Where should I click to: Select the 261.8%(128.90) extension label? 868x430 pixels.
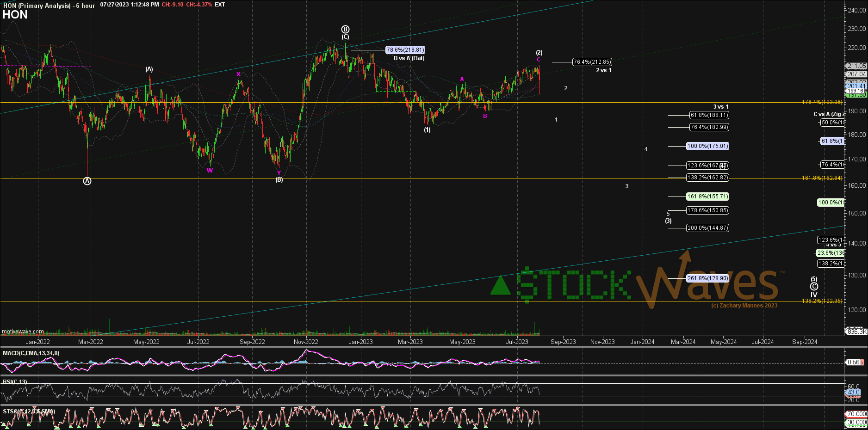point(707,278)
